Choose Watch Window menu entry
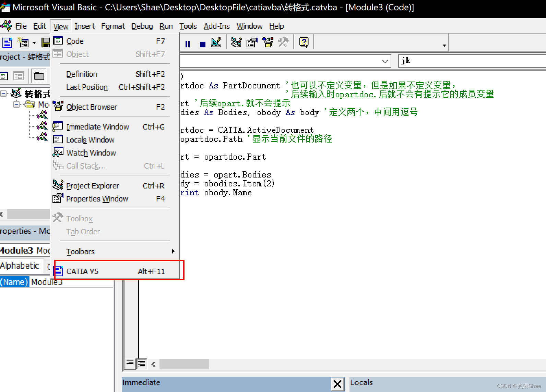This screenshot has height=392, width=546. tap(116, 153)
